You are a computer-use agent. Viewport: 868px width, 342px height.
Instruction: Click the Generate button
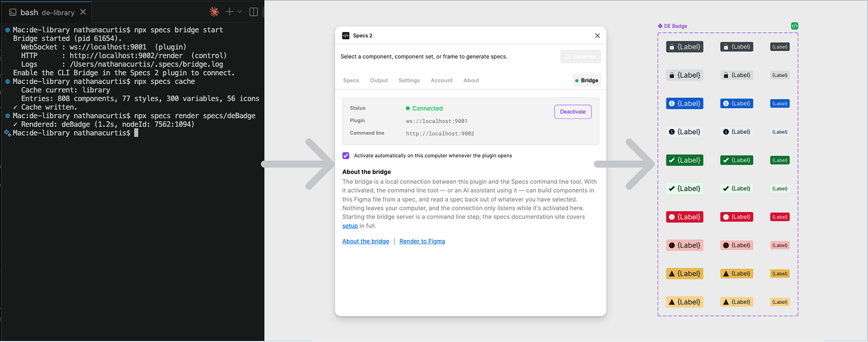tap(581, 57)
